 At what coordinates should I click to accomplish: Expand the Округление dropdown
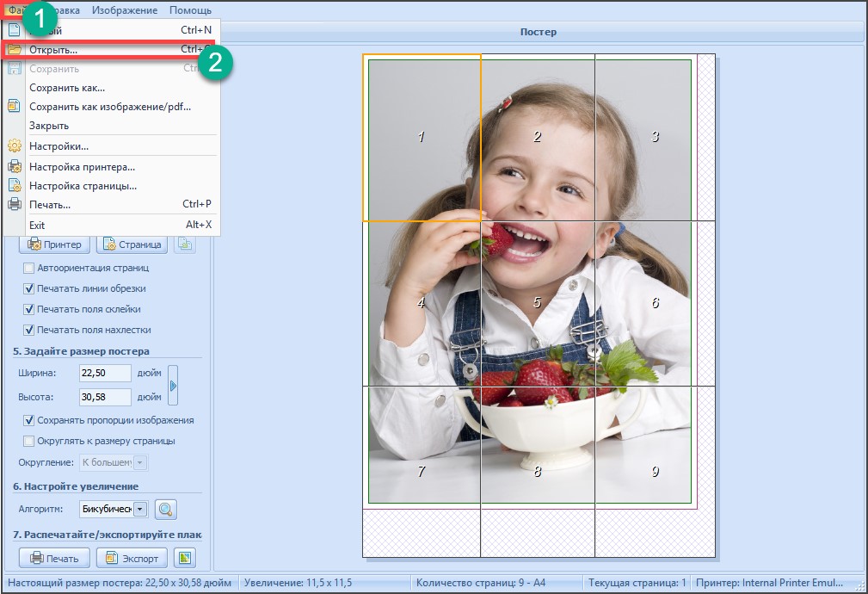tap(140, 463)
